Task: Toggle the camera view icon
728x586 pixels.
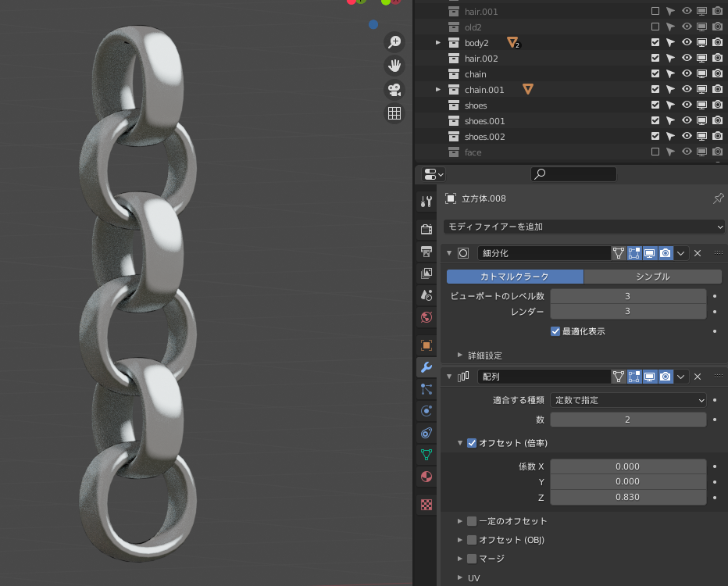Action: pyautogui.click(x=394, y=90)
